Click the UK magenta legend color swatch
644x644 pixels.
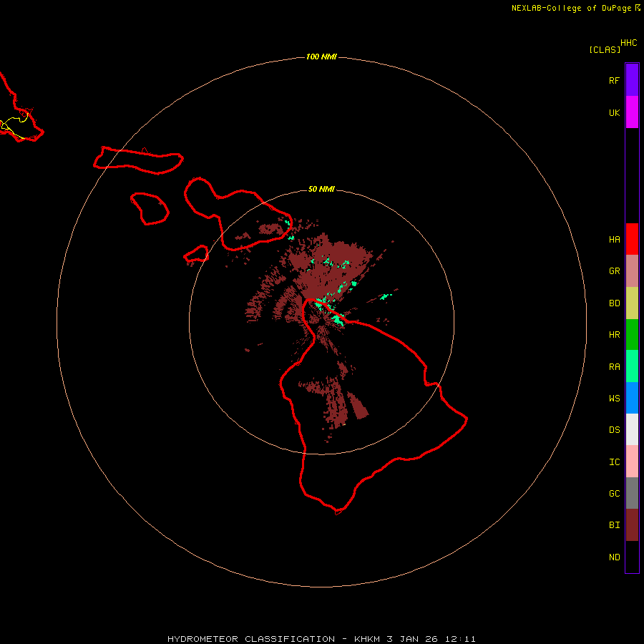(632, 112)
